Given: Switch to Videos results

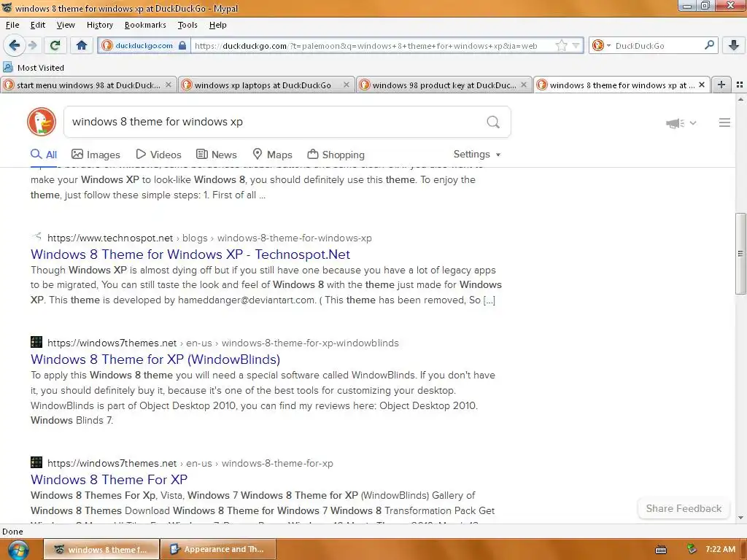Looking at the screenshot, I should click(158, 155).
